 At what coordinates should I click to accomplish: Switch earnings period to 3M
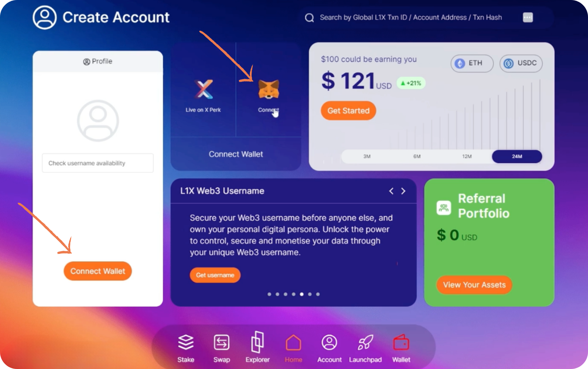point(367,156)
